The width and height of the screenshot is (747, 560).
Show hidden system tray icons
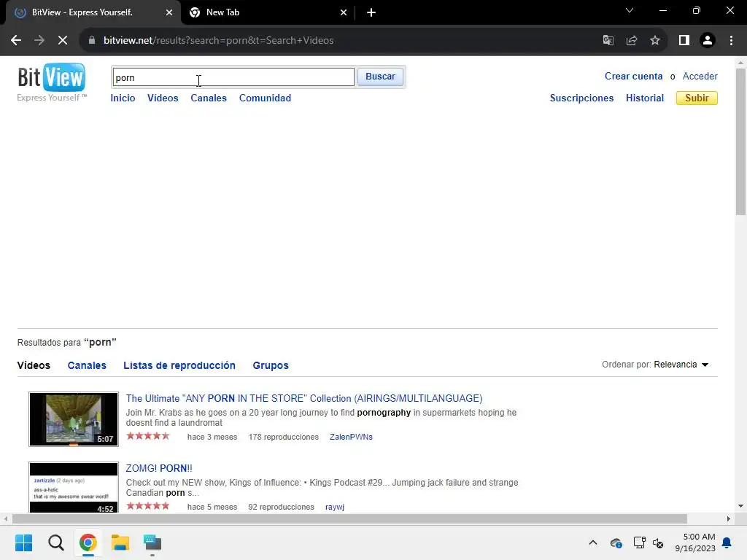pos(592,542)
